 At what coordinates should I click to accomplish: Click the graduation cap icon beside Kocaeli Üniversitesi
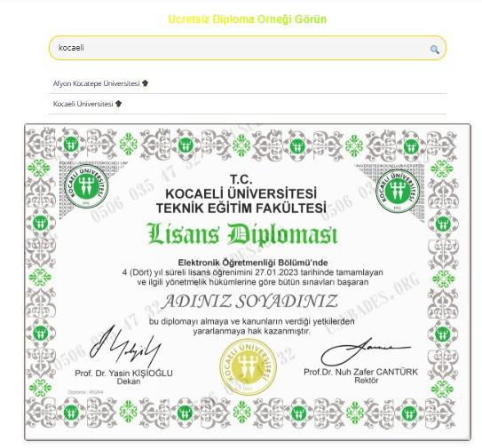click(x=118, y=104)
